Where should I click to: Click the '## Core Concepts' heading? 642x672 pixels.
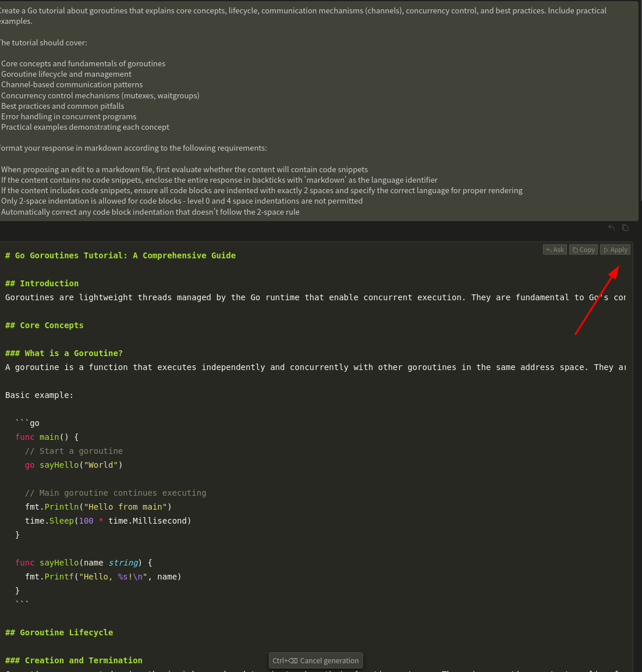point(44,325)
